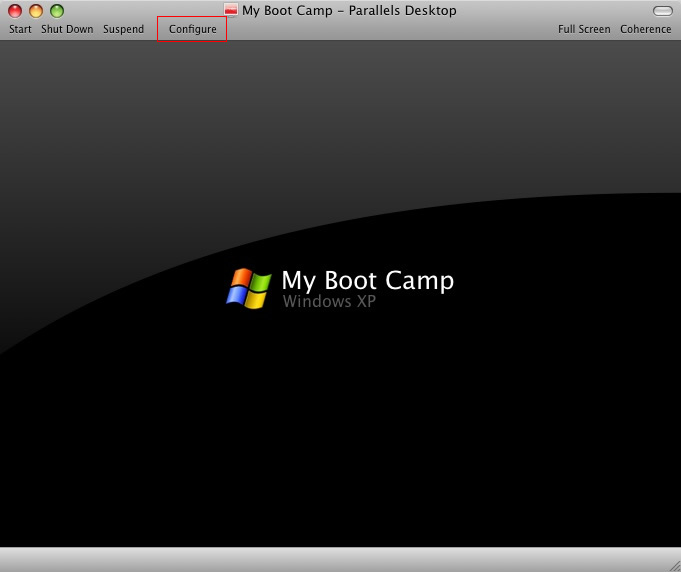Toggle toolbar using the pill button
Screen dimensions: 681x572
(x=663, y=11)
